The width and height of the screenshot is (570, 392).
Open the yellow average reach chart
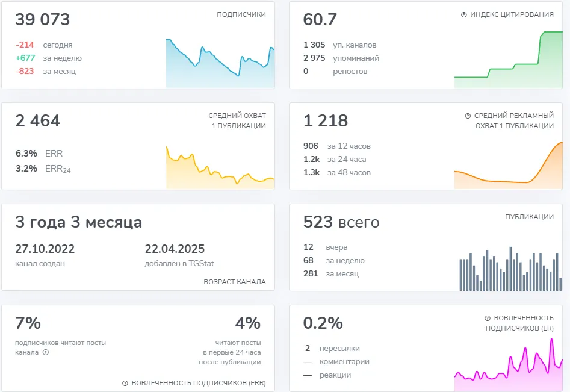(220, 167)
